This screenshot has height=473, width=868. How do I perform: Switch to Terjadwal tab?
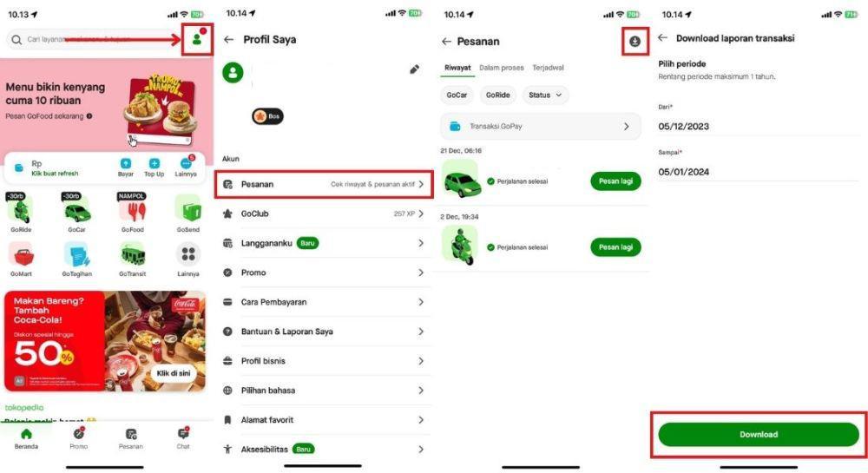pos(548,68)
